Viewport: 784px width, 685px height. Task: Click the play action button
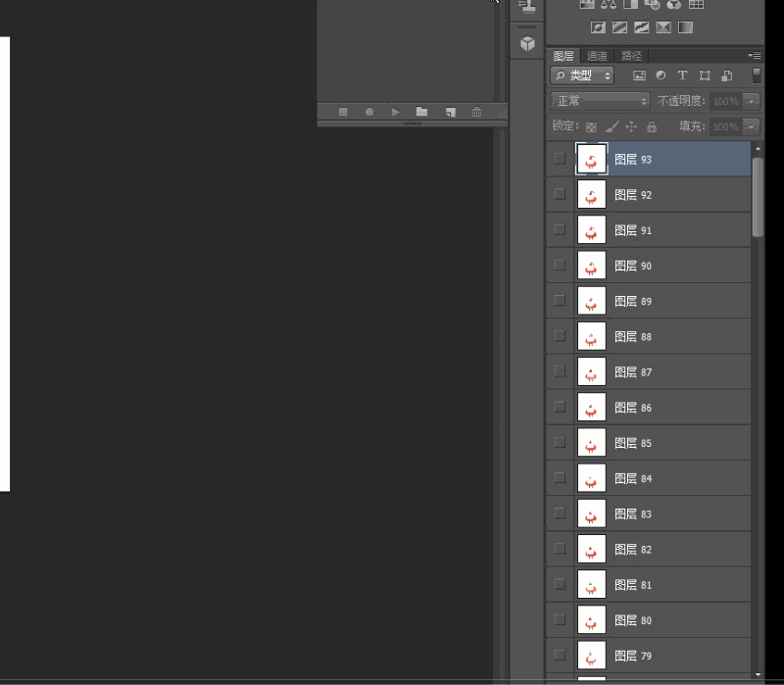396,112
